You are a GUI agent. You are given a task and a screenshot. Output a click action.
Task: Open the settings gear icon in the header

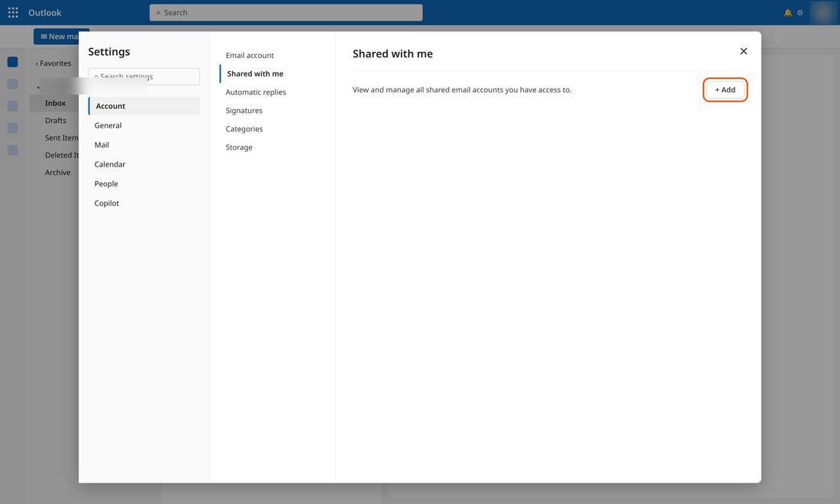pyautogui.click(x=800, y=13)
